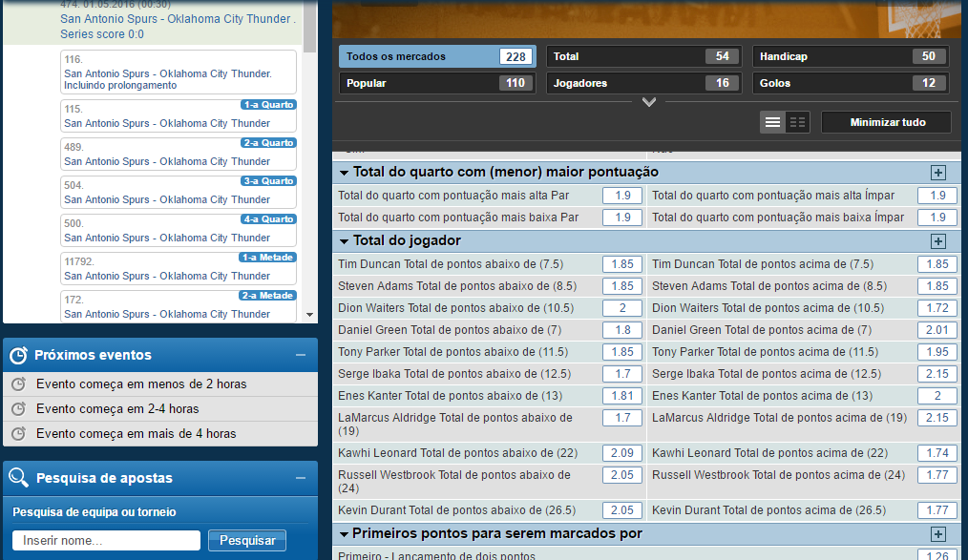Select Russell Westbrook abaixo de 24 odds 2.05
This screenshot has height=560, width=968.
tap(622, 475)
